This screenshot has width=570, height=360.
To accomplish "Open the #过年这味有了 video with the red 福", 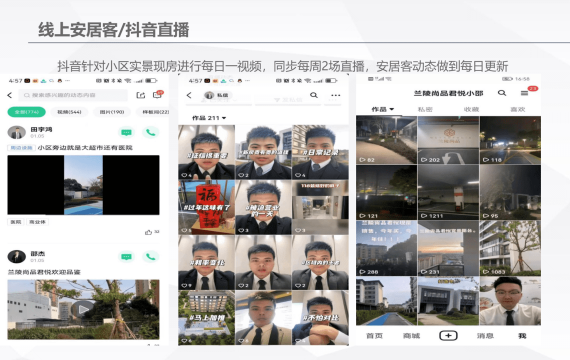I will click(206, 207).
